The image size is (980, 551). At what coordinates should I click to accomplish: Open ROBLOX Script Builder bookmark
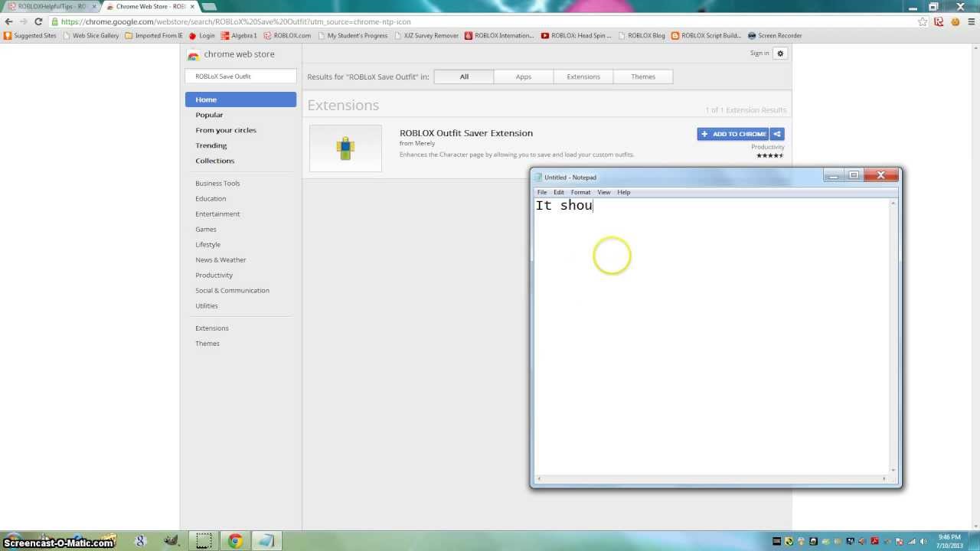click(x=706, y=35)
